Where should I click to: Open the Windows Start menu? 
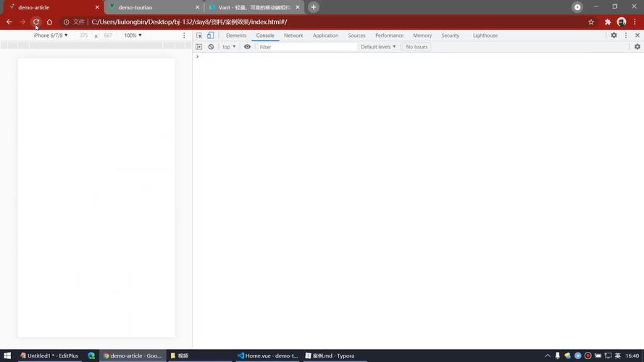(7, 355)
